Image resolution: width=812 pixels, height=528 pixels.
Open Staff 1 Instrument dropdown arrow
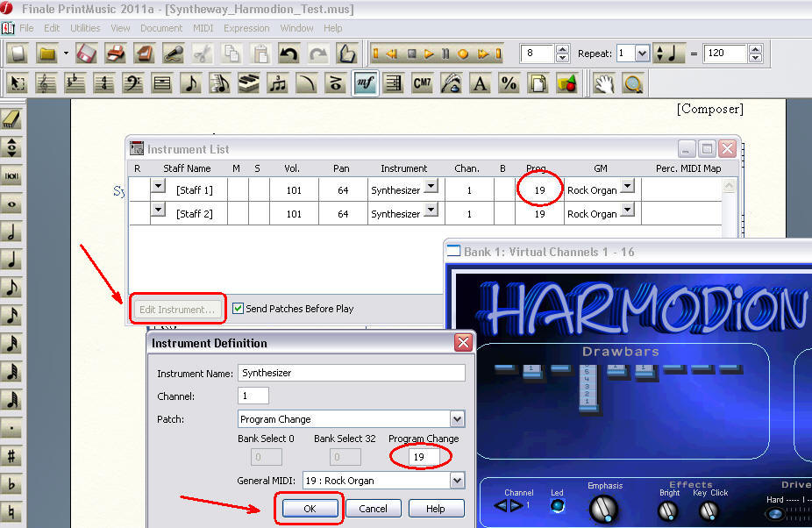click(431, 185)
